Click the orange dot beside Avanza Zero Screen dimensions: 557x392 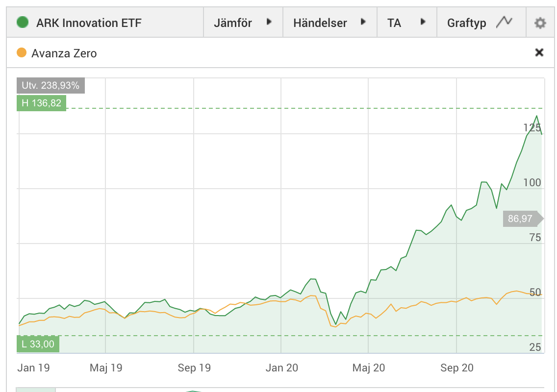point(22,53)
